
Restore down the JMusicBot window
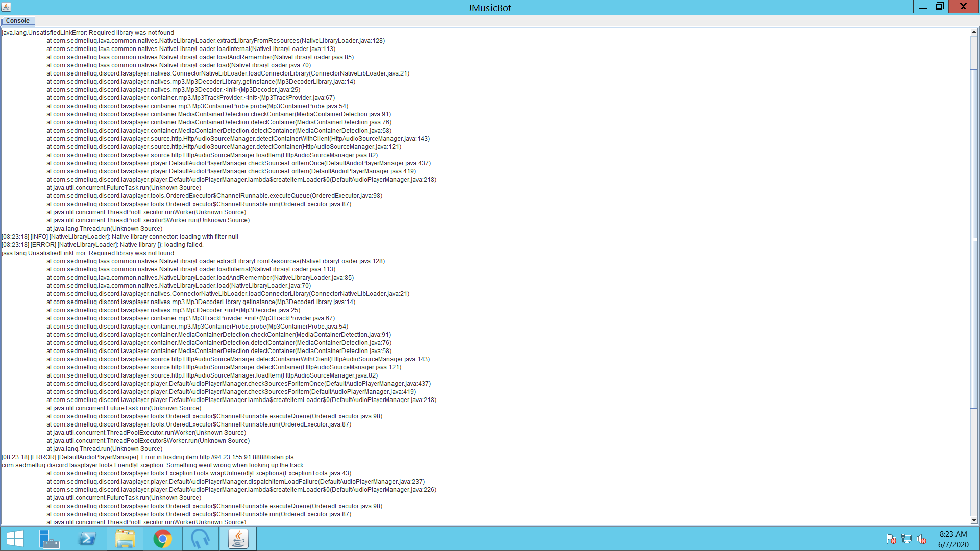(x=940, y=7)
